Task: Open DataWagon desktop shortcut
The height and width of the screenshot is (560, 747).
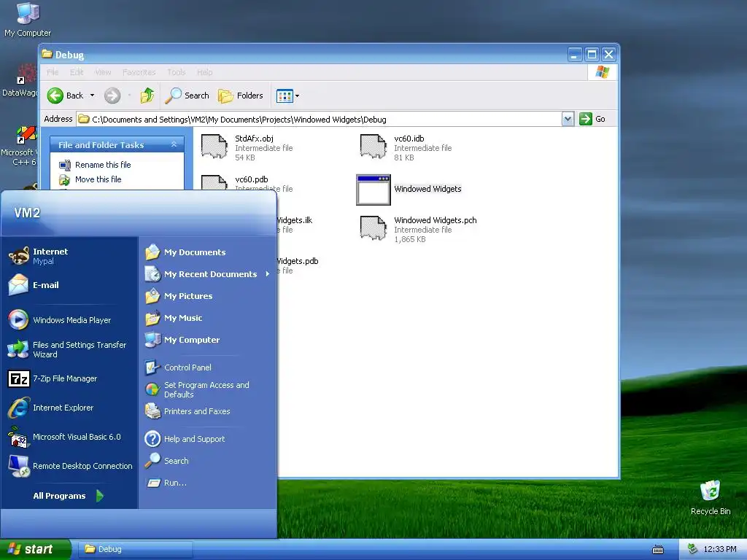Action: tap(20, 81)
